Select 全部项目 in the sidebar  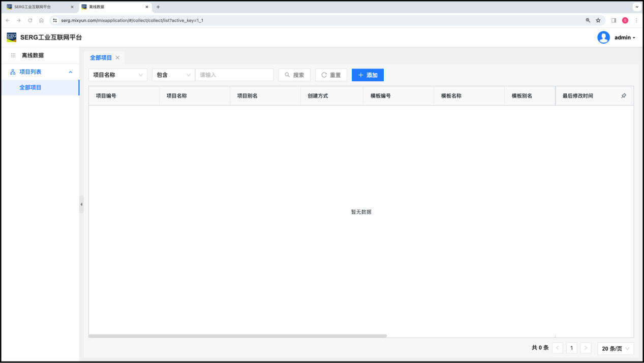[x=30, y=87]
